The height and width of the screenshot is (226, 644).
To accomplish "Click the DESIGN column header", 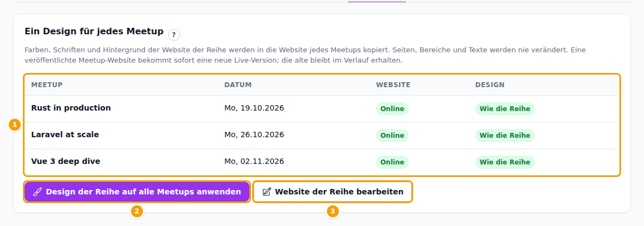I will pos(490,85).
